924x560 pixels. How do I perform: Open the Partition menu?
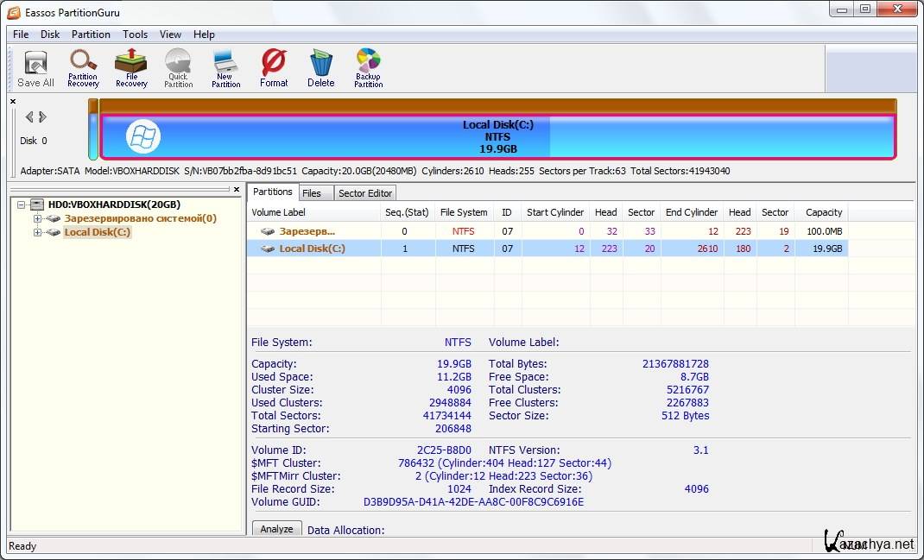click(91, 35)
